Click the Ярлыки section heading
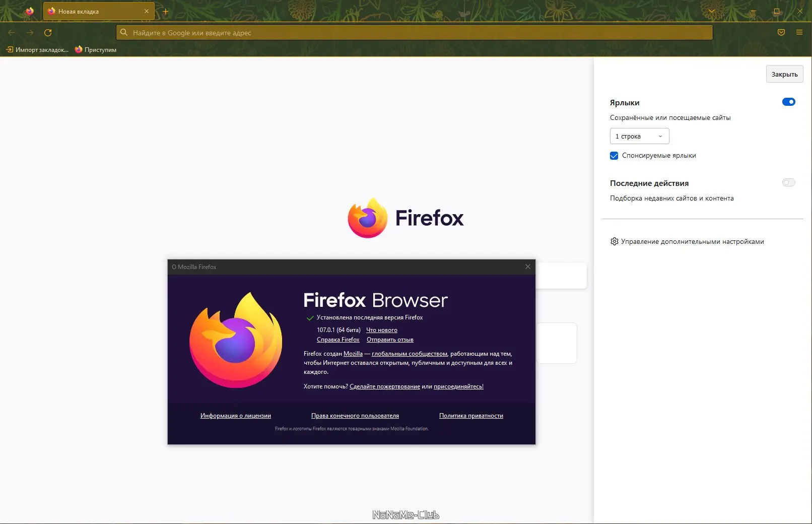Screen dimensions: 812x524 [x=625, y=103]
